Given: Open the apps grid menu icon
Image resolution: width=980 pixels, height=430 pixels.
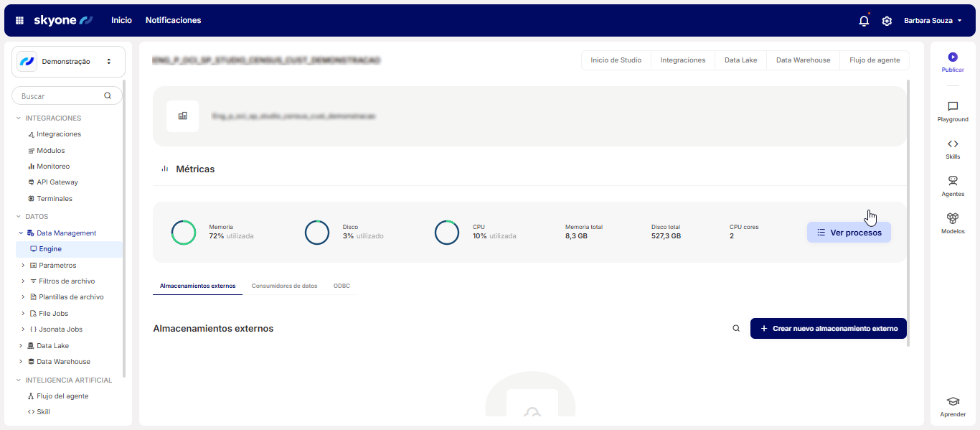Looking at the screenshot, I should click(x=19, y=21).
